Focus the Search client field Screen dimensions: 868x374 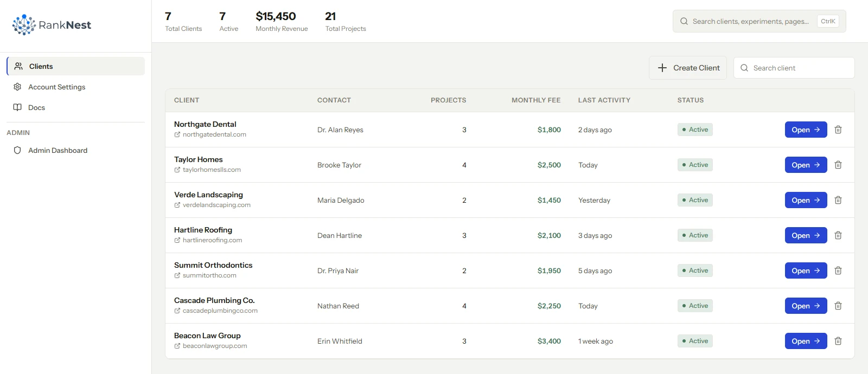click(x=794, y=68)
